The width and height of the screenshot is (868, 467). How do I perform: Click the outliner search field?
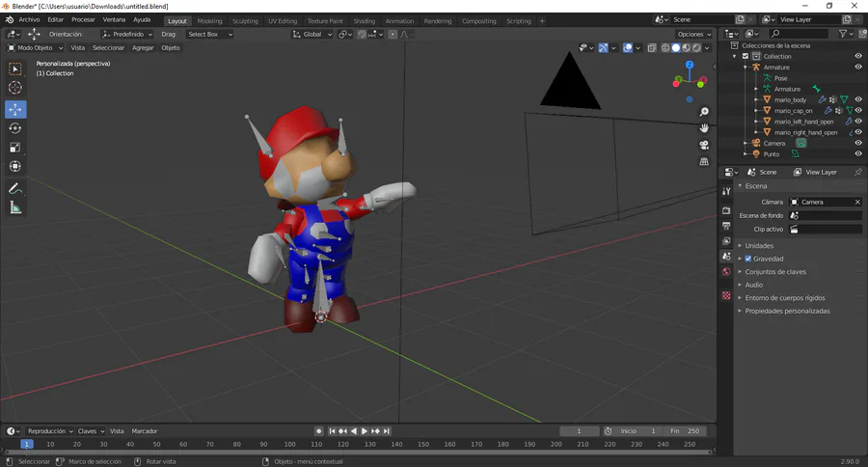pos(798,34)
